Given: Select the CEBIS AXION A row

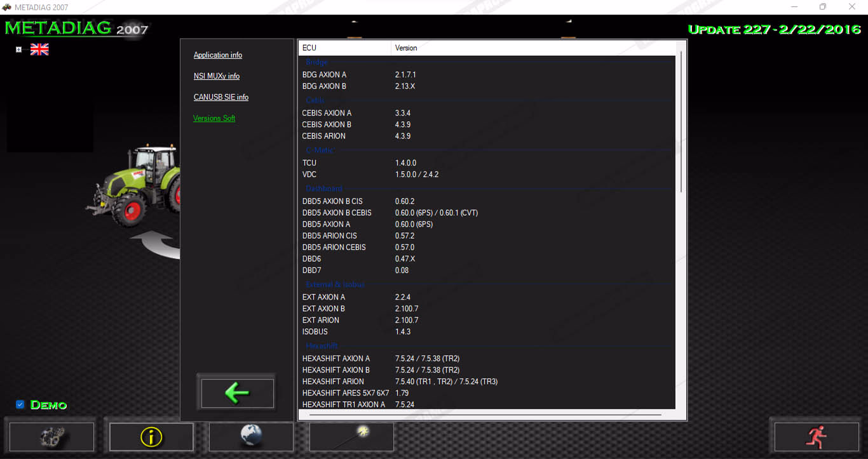Looking at the screenshot, I should (x=487, y=113).
